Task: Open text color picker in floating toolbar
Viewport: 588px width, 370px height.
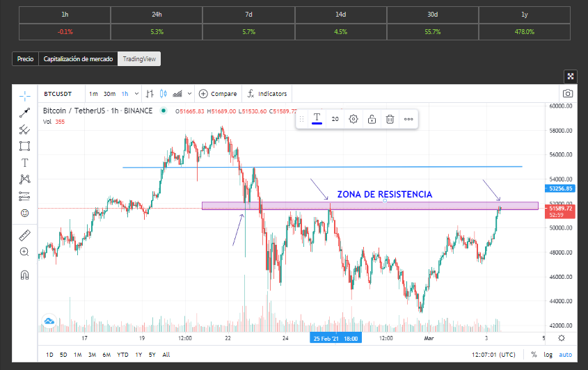Action: 317,119
